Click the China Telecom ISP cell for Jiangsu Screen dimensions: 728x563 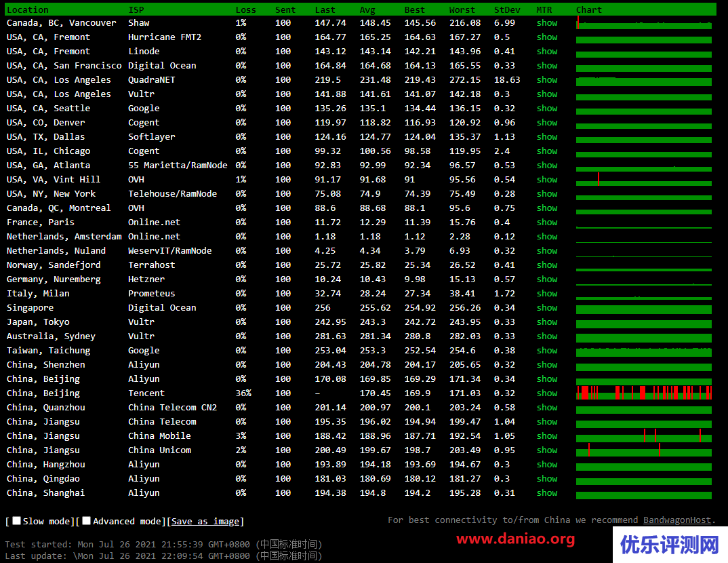pos(162,422)
